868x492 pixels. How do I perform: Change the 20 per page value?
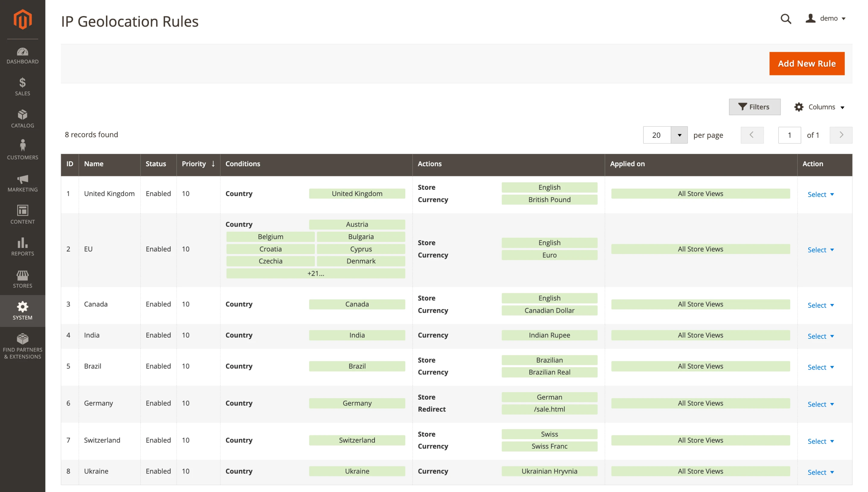(x=665, y=135)
